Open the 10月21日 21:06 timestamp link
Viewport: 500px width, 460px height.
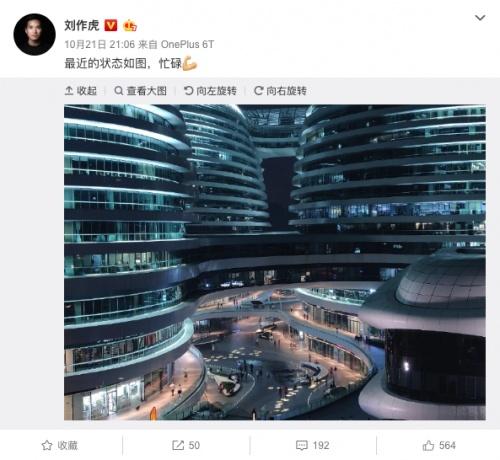coord(100,44)
